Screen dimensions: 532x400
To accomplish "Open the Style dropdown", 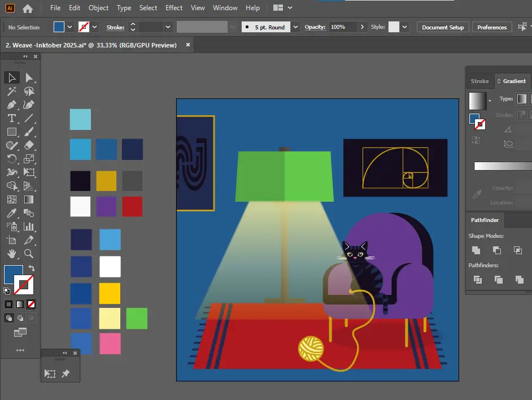I will (x=404, y=27).
